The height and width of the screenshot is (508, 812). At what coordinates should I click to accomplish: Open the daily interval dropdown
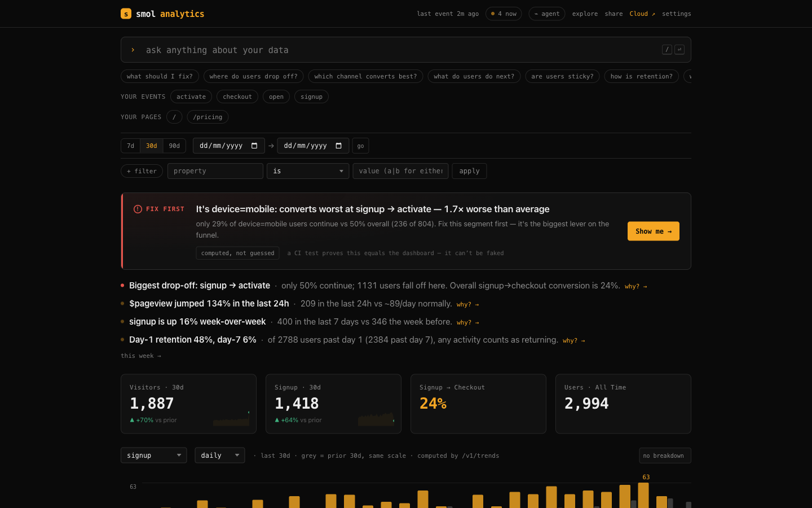tap(220, 456)
